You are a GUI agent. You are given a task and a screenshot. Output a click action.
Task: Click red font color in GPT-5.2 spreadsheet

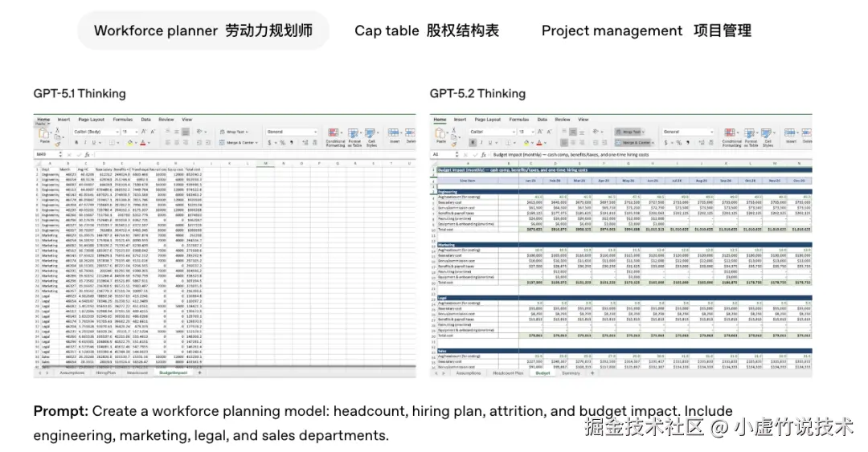pos(539,143)
